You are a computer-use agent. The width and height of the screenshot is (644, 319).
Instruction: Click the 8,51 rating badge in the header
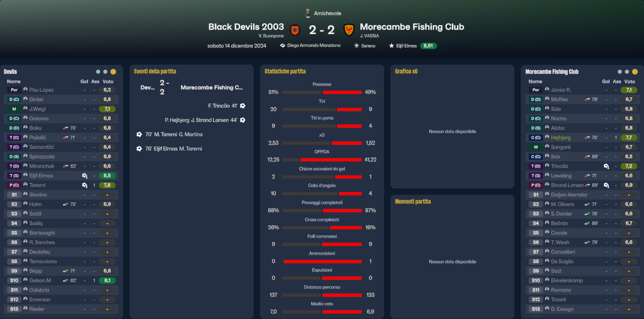pos(429,46)
